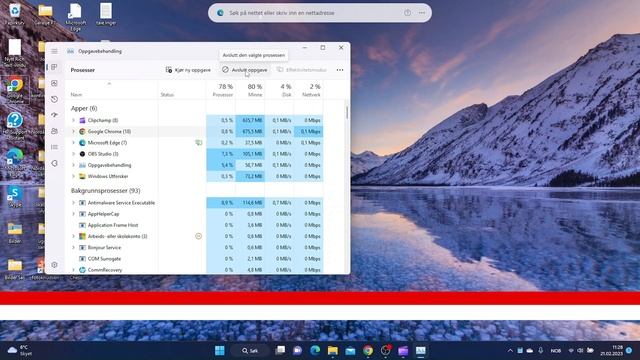Expand the Windows Utforsker process entry
Image resolution: width=640 pixels, height=360 pixels.
point(73,176)
